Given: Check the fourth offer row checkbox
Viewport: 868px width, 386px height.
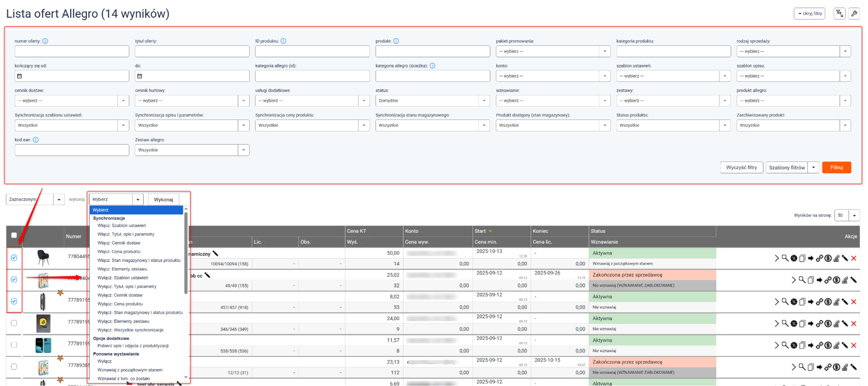Looking at the screenshot, I should click(14, 323).
